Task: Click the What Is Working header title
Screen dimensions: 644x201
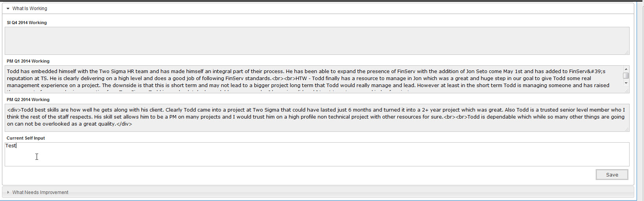Action: click(30, 9)
